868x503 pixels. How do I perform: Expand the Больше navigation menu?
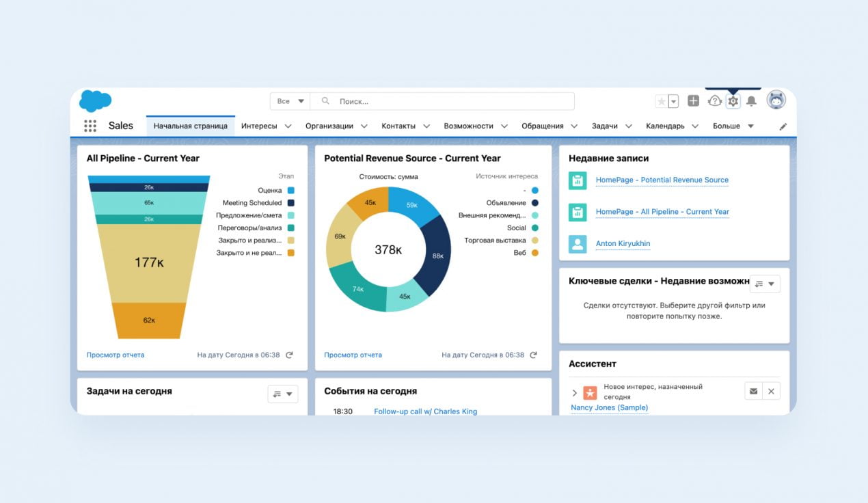pyautogui.click(x=732, y=126)
